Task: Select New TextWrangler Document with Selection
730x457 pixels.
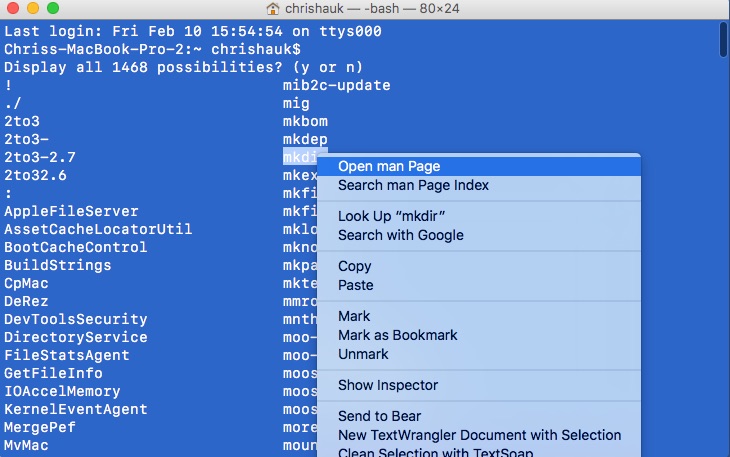Action: coord(479,435)
